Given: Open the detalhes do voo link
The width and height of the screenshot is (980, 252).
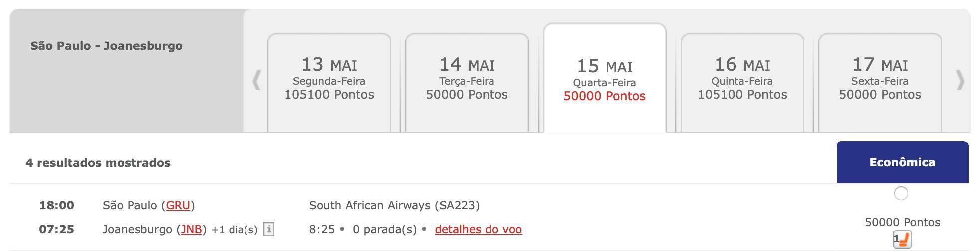Looking at the screenshot, I should tap(479, 229).
